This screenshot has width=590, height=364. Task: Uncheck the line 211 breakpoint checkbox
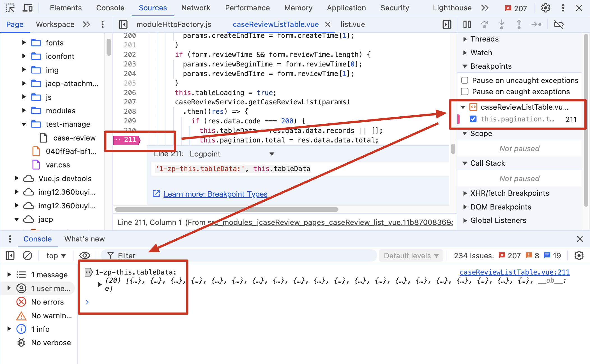click(473, 119)
